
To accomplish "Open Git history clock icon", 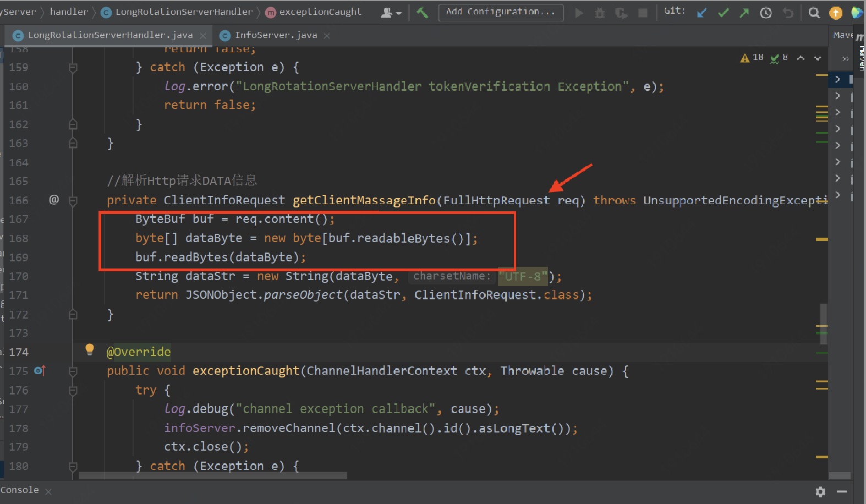I will (x=766, y=13).
